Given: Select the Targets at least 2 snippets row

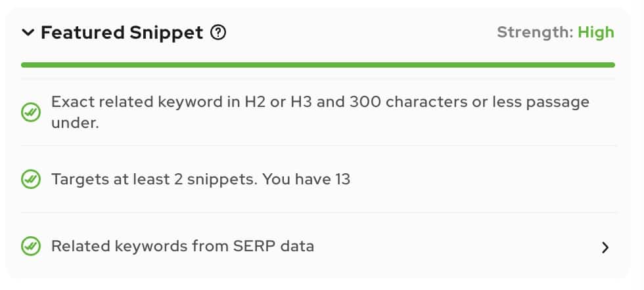Looking at the screenshot, I should pos(319,179).
